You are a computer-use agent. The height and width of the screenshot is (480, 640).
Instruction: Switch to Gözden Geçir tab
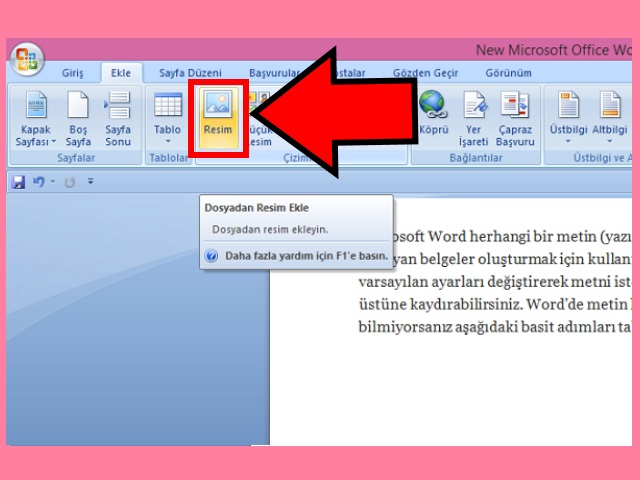[425, 73]
